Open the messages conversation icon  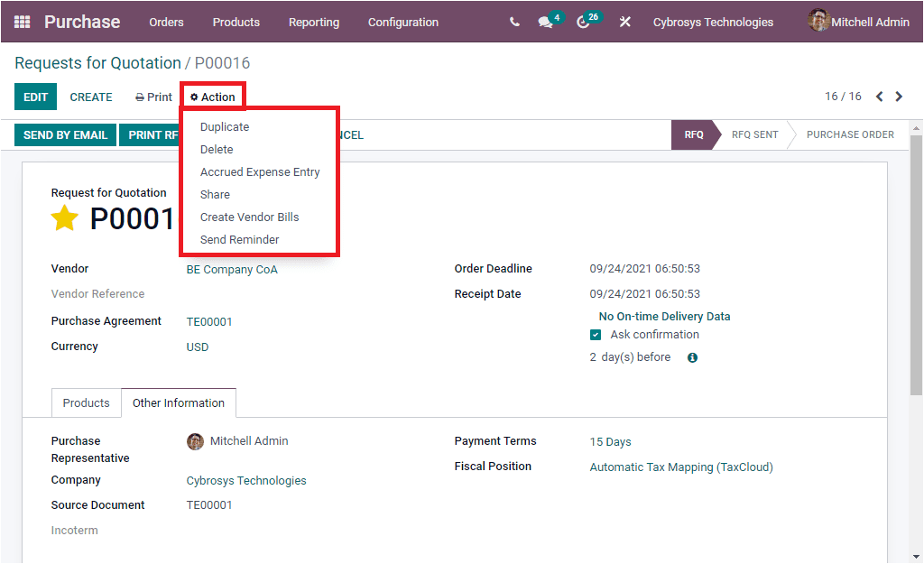click(545, 22)
